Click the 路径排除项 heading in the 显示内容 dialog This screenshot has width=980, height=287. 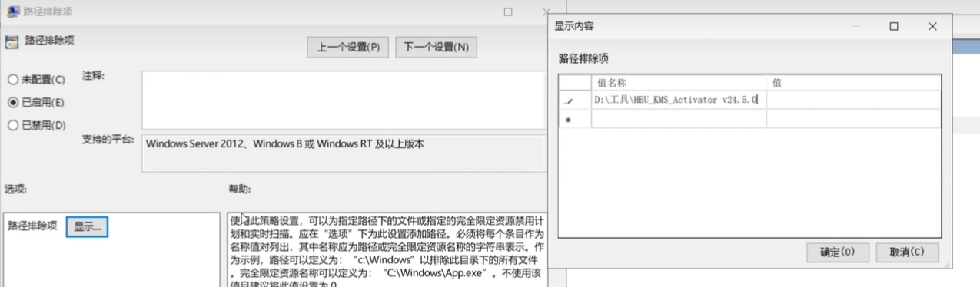(584, 58)
